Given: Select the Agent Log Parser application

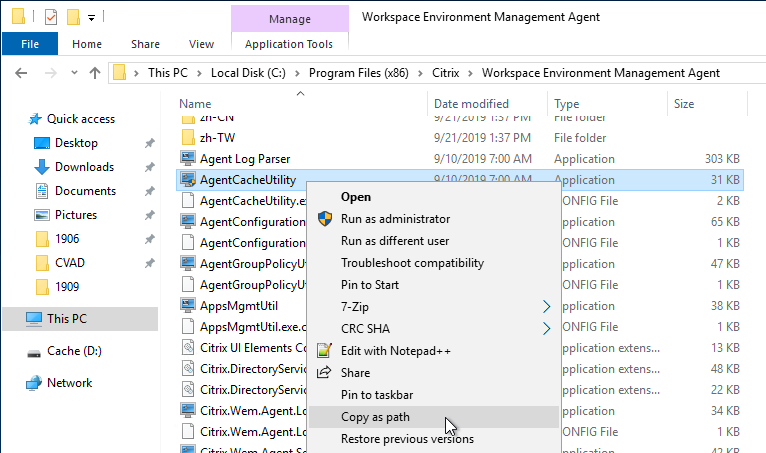Looking at the screenshot, I should (245, 159).
